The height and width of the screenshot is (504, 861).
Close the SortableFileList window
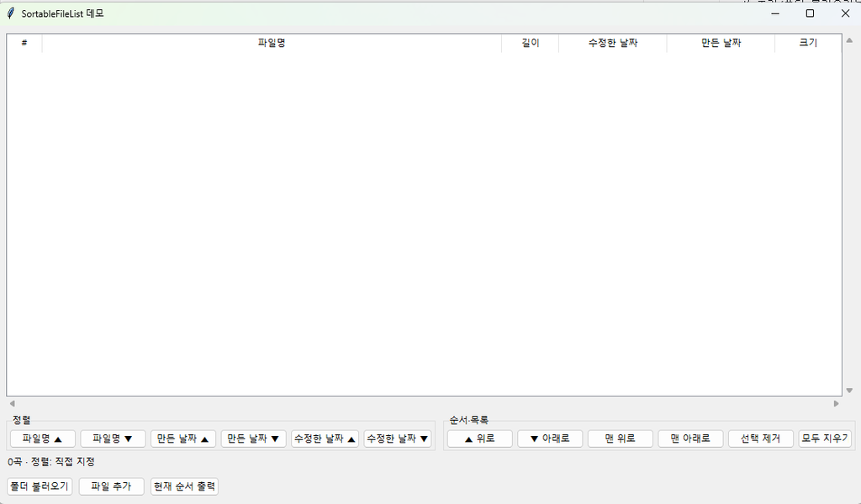click(845, 13)
